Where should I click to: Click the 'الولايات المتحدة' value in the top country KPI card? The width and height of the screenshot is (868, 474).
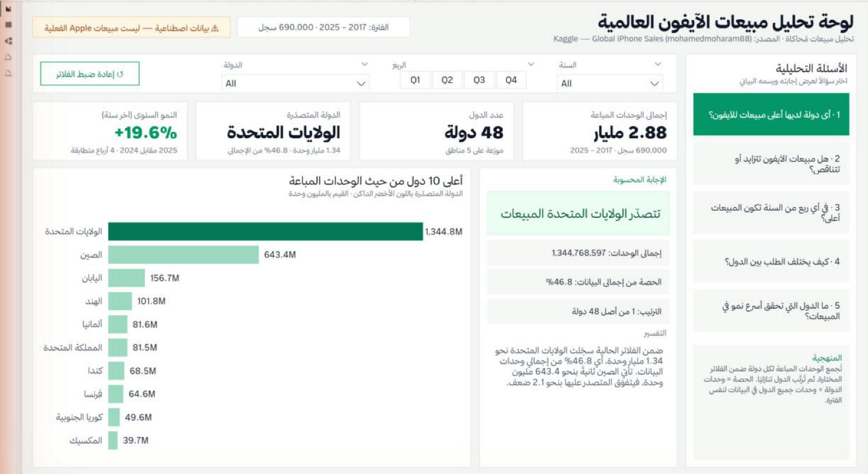(283, 133)
